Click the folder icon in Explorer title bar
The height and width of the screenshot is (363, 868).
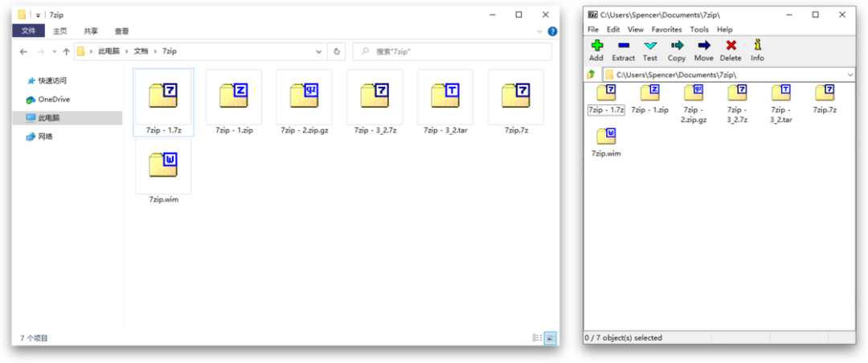click(22, 15)
